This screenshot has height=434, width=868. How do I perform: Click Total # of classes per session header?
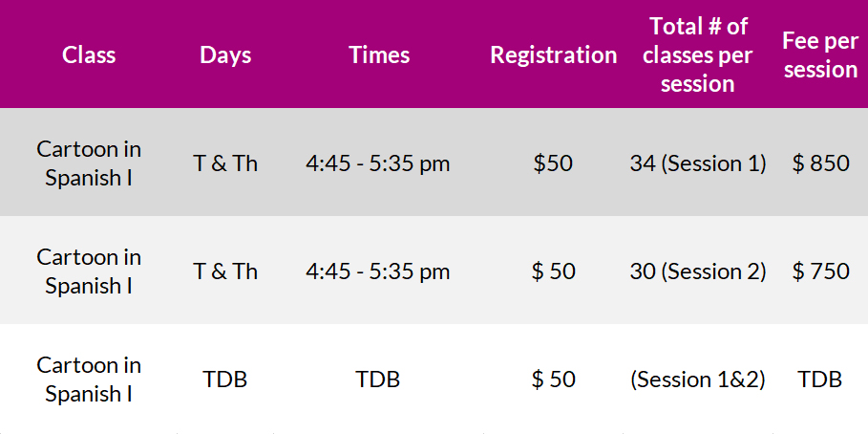pos(698,54)
